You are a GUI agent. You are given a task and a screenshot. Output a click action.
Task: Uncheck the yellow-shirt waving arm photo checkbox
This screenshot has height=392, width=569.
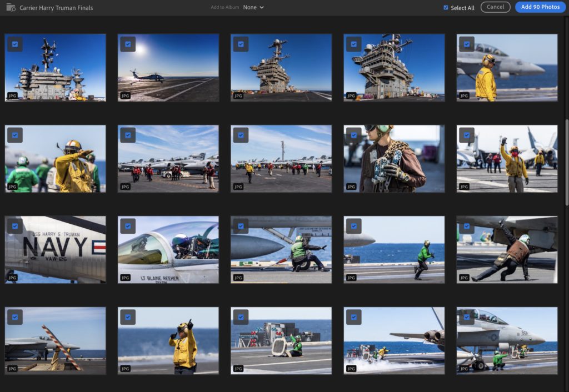point(467,135)
